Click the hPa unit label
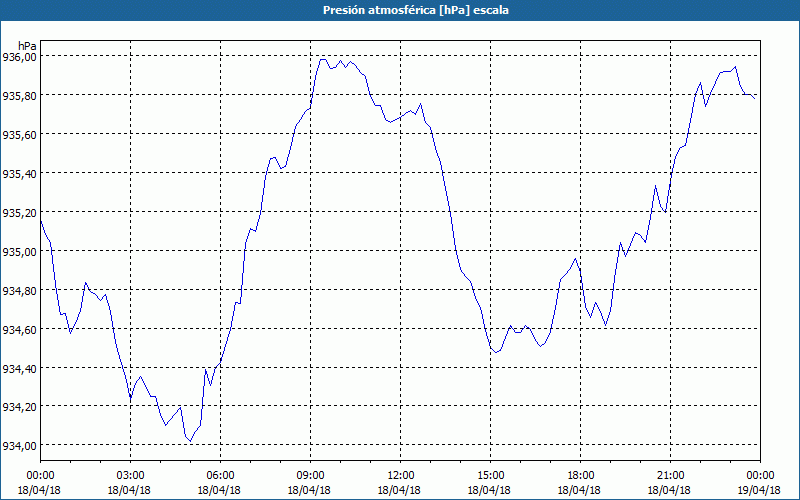Viewport: 800px width, 500px height. pos(27,45)
